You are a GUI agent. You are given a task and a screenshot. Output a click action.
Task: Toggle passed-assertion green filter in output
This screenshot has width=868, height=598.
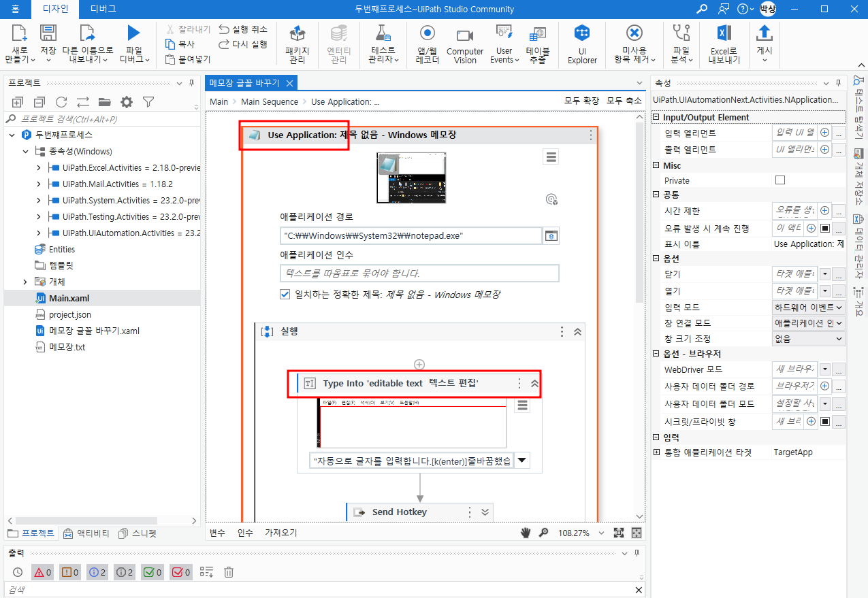152,572
